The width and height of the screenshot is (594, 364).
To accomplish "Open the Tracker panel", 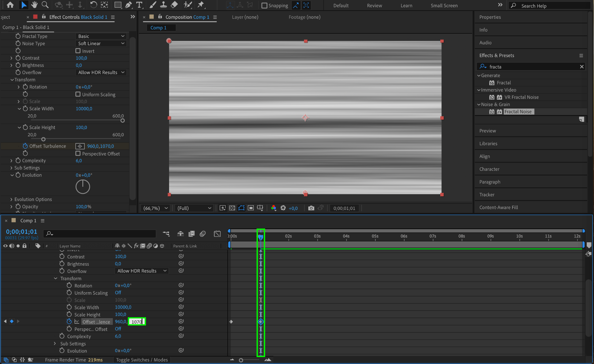I will 487,195.
